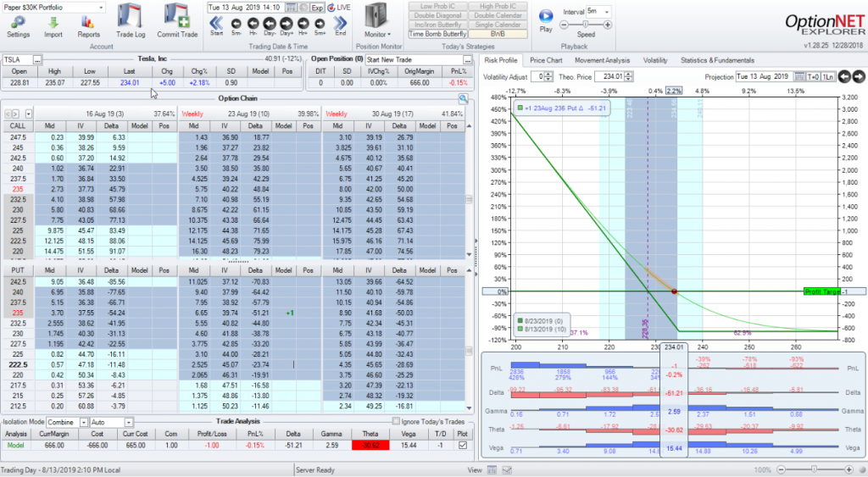Step back one hour with Hr-
The image size is (868, 477).
coord(253,25)
